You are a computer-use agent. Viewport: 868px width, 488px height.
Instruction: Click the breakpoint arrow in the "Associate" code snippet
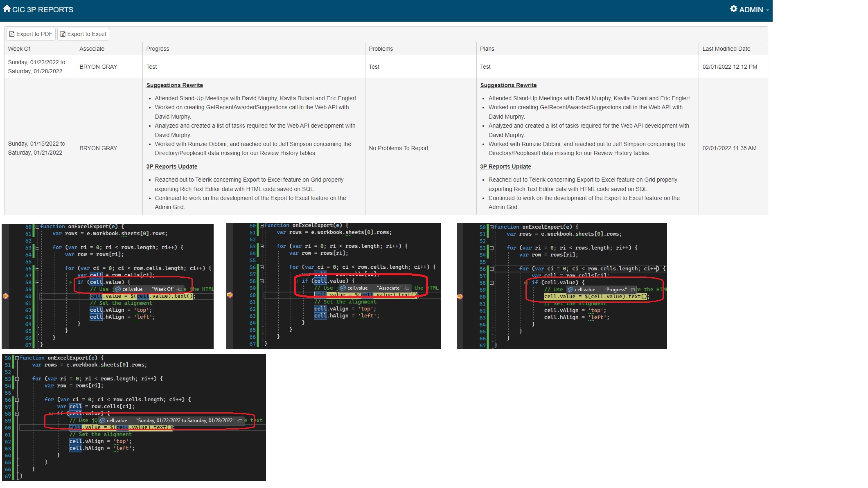[x=230, y=295]
